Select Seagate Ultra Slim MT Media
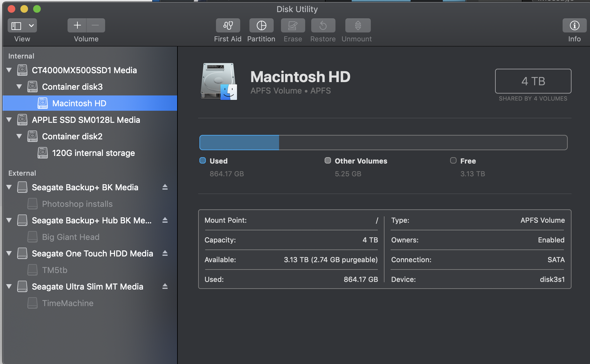The height and width of the screenshot is (364, 590). click(x=90, y=286)
